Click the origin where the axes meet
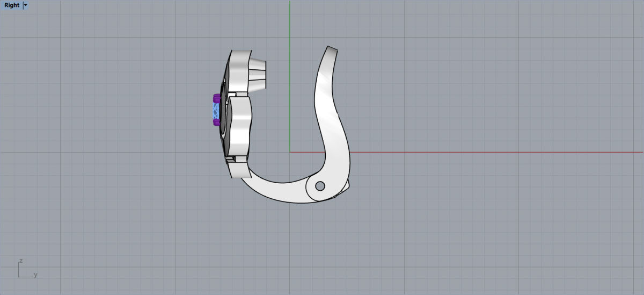 pyautogui.click(x=290, y=152)
